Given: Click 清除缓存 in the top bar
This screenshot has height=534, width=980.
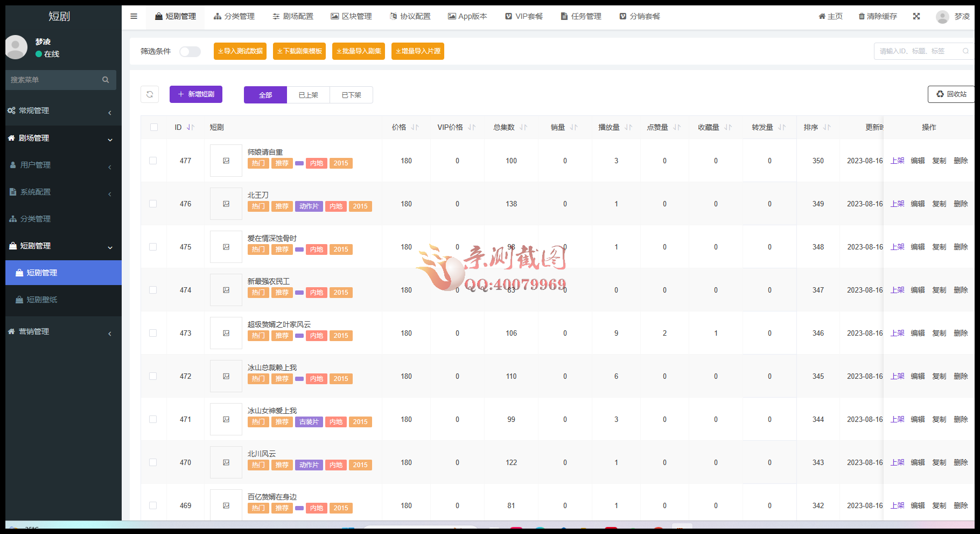Looking at the screenshot, I should click(878, 16).
